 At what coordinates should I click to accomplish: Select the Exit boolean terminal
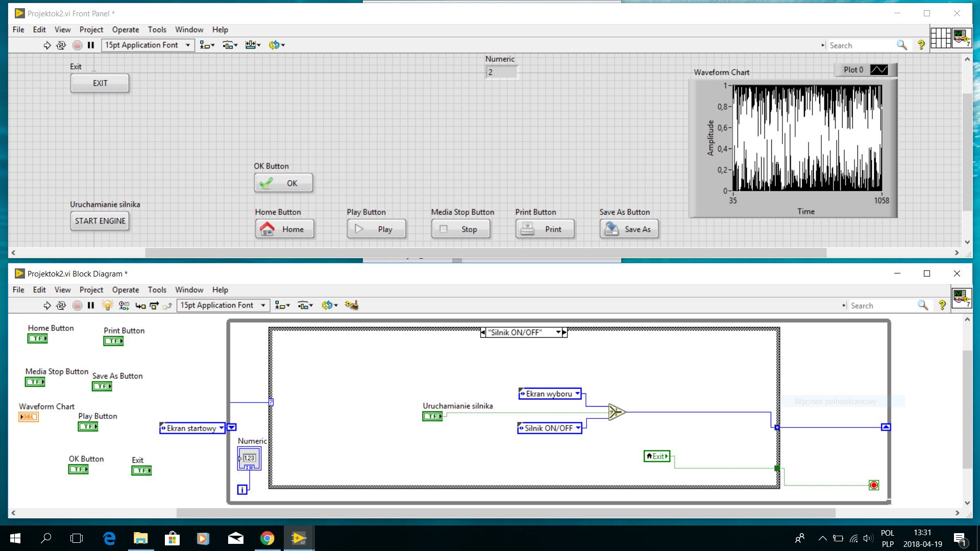[x=141, y=470]
